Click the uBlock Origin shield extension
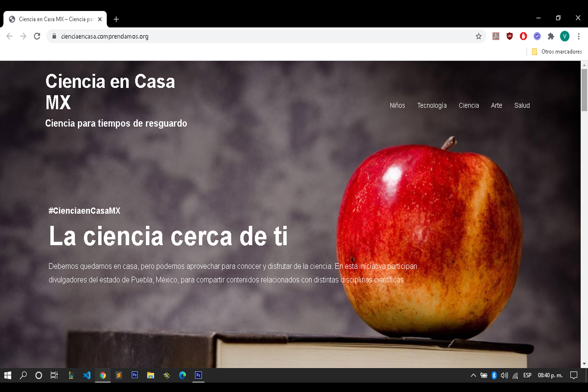Viewport: 588px width, 392px height. pos(509,36)
